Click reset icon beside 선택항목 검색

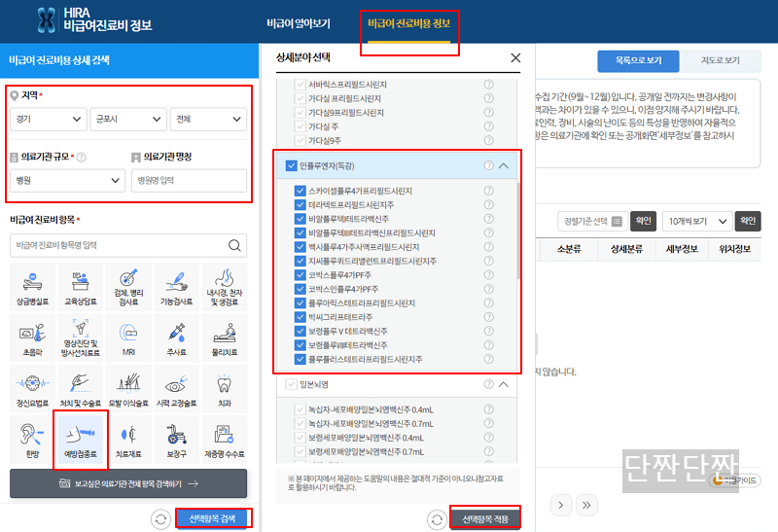[x=160, y=519]
